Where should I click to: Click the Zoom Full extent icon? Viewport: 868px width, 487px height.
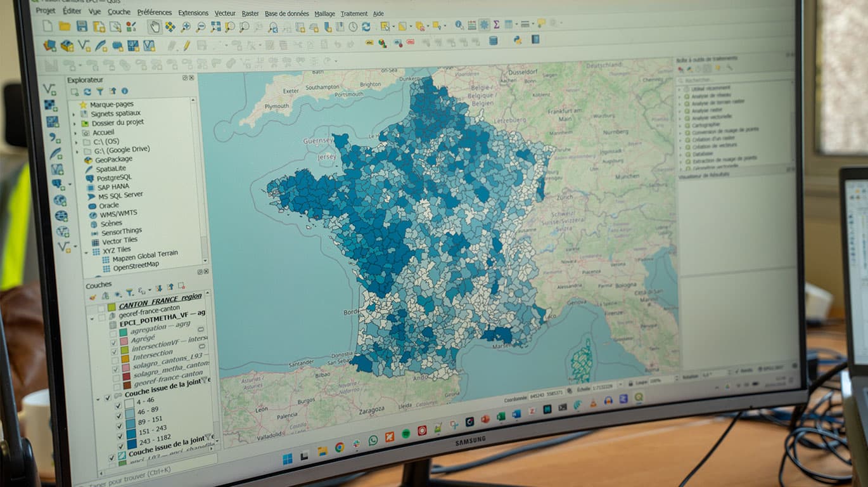pyautogui.click(x=216, y=27)
